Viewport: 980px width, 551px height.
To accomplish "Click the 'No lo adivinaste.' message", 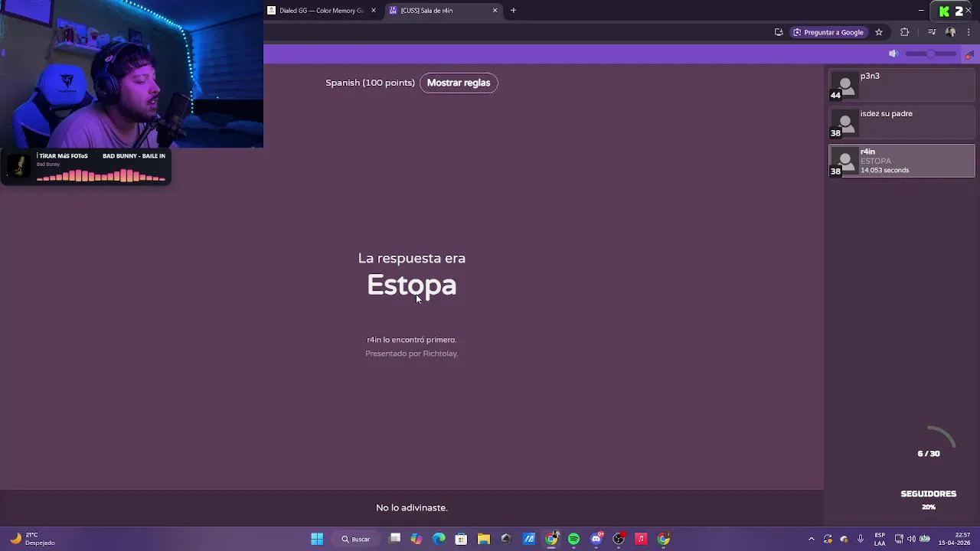I will (411, 507).
